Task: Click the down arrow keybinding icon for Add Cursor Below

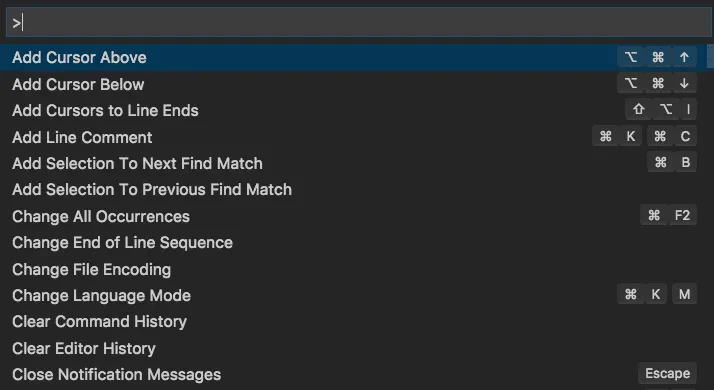Action: [684, 83]
